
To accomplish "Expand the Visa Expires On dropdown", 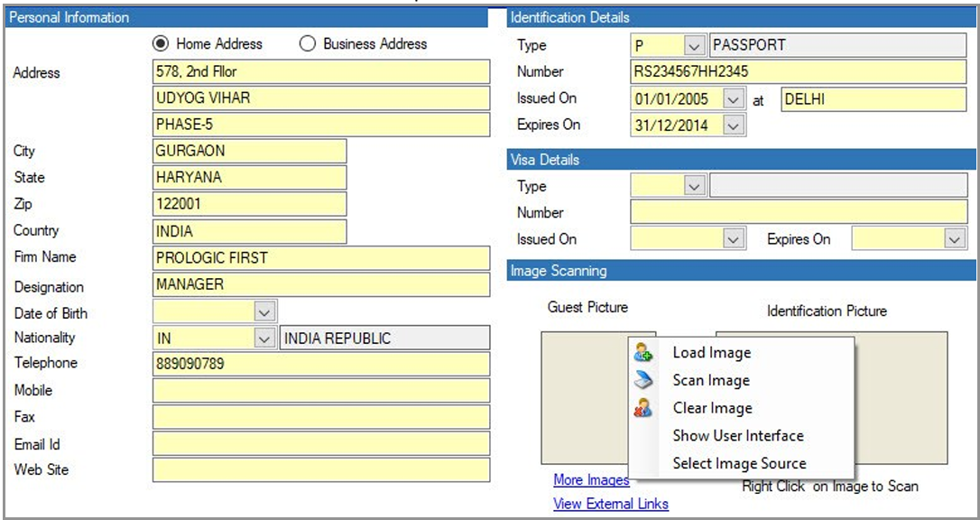I will pos(954,239).
